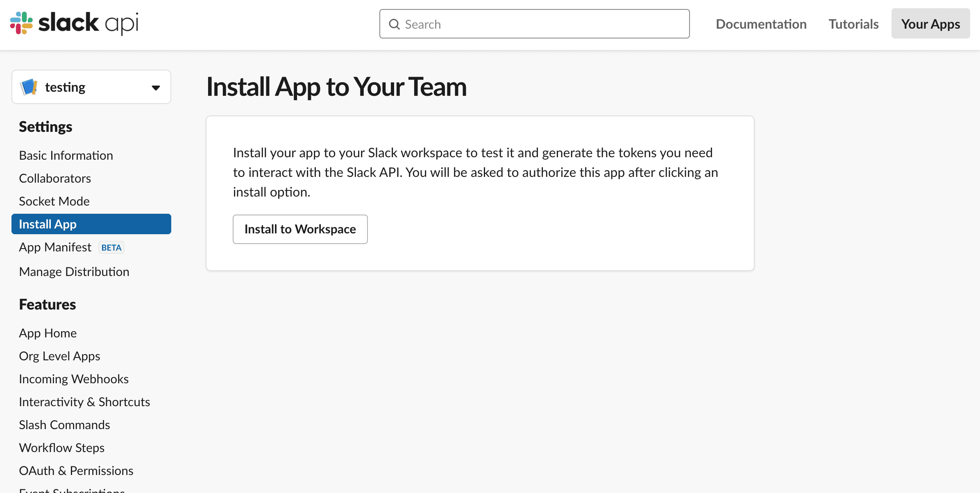Open the testing app selector
This screenshot has height=493, width=980.
[x=91, y=87]
